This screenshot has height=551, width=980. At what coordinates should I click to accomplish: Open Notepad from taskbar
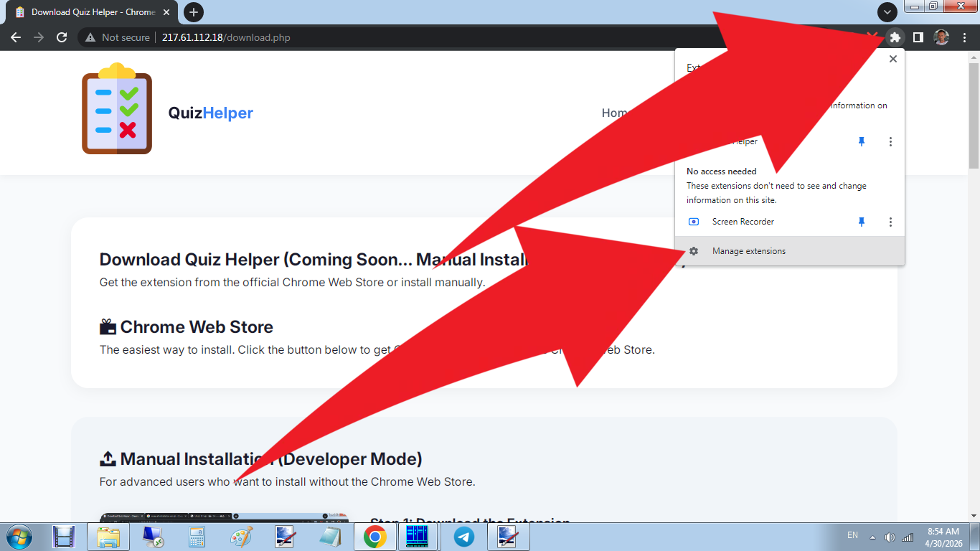(331, 537)
